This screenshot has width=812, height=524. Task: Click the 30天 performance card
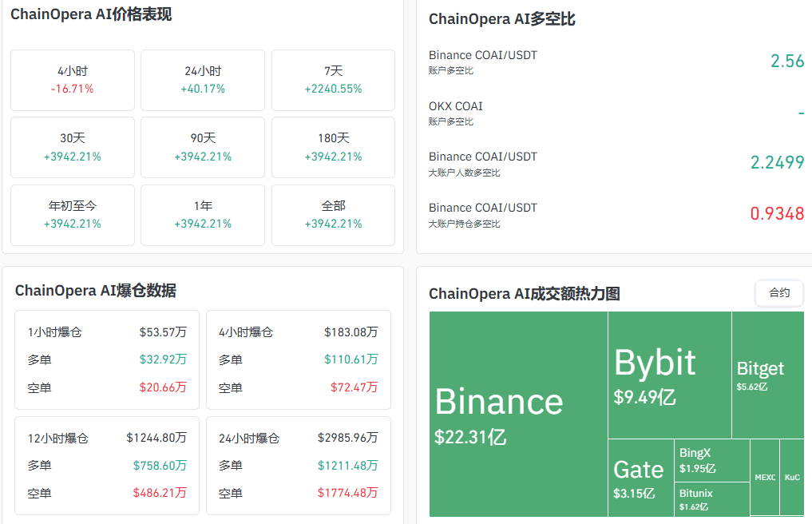(x=73, y=148)
